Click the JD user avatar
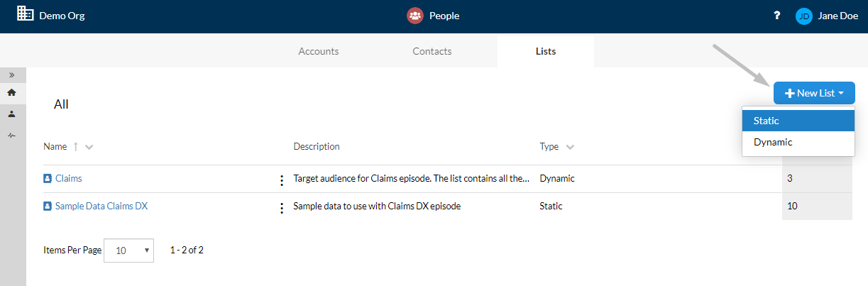 click(x=804, y=16)
